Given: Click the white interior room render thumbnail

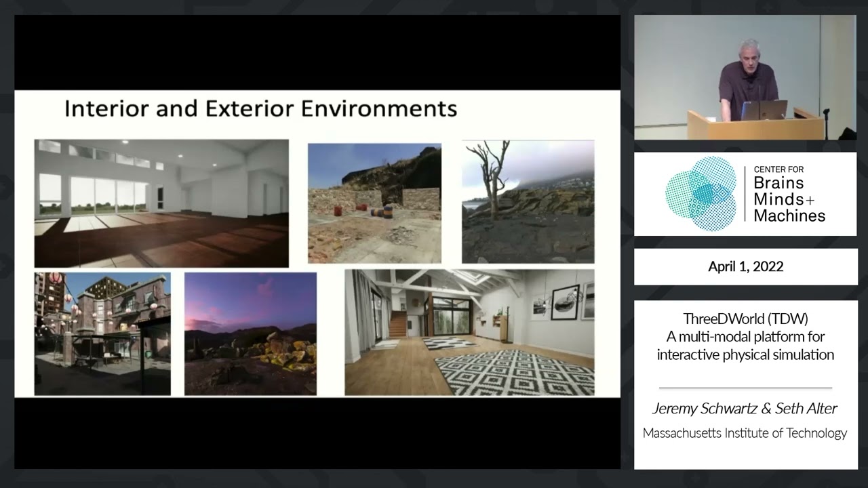Looking at the screenshot, I should (x=161, y=203).
